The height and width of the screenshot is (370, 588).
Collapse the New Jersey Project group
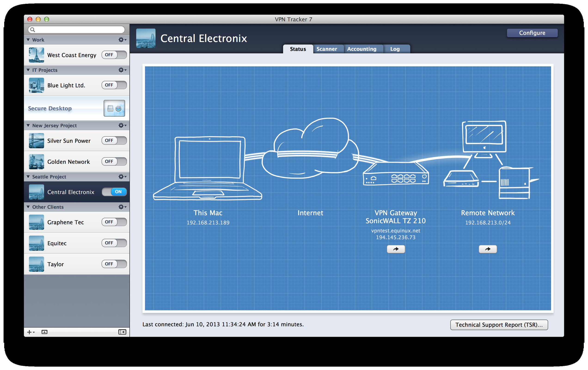tap(28, 125)
